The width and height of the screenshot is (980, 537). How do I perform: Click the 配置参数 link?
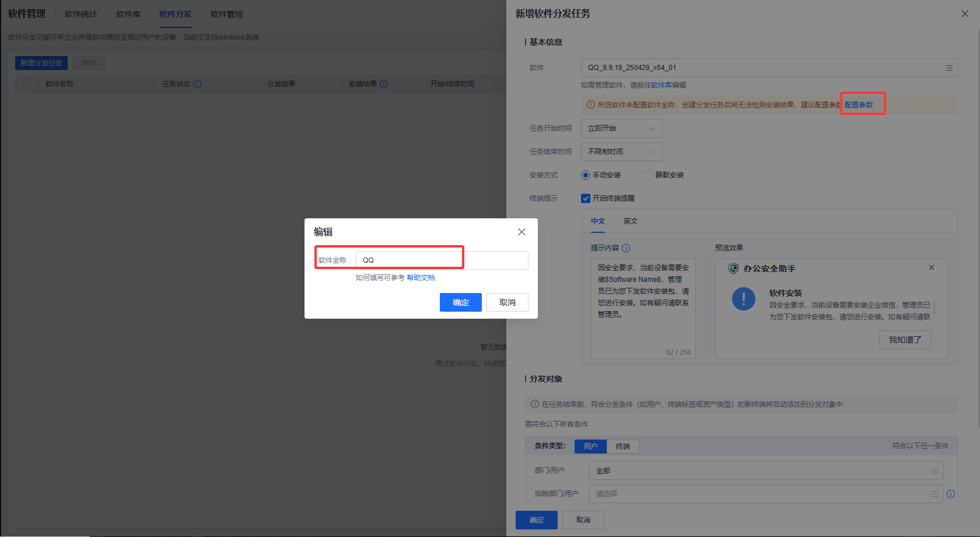pyautogui.click(x=859, y=105)
